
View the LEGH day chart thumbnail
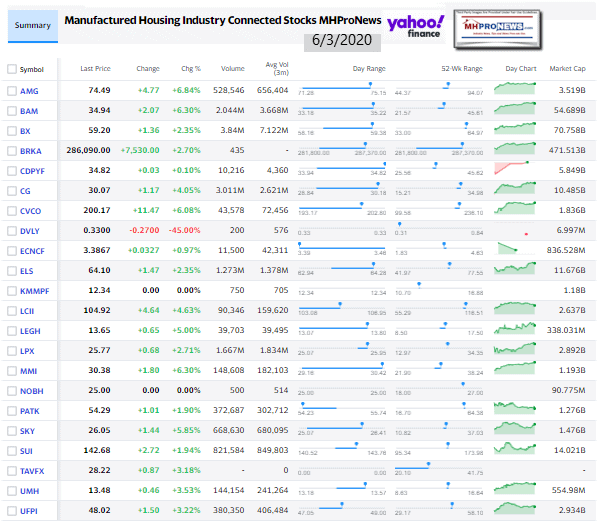click(x=515, y=328)
